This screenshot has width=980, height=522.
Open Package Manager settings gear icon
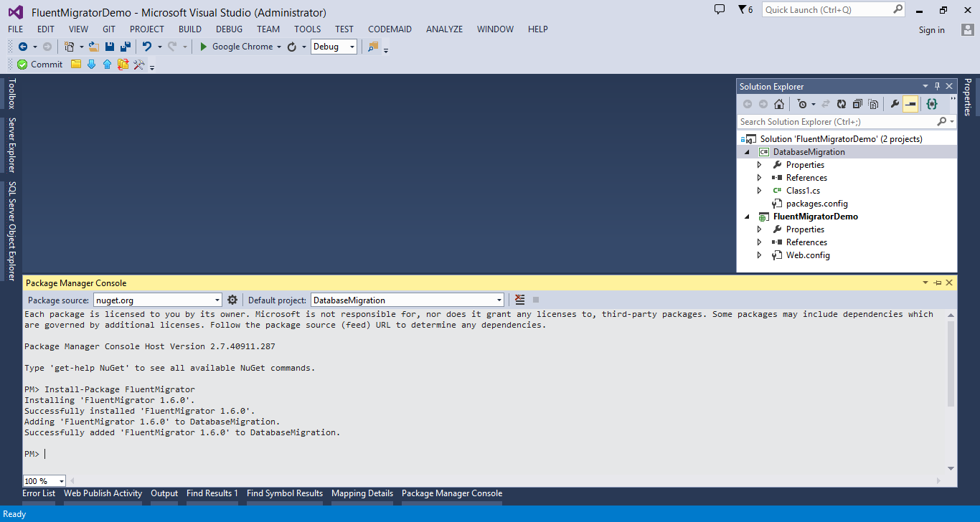[232, 300]
